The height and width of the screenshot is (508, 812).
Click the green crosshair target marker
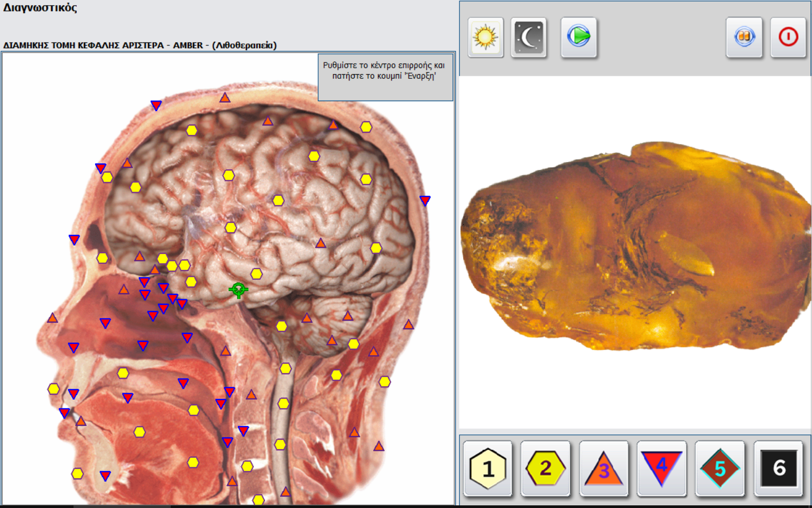238,289
